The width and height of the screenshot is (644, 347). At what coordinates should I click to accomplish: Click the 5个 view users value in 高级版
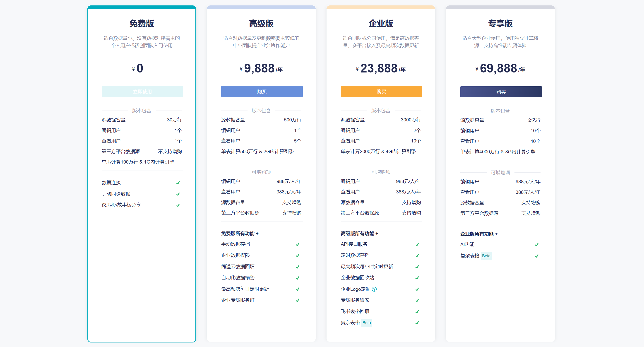click(x=298, y=141)
